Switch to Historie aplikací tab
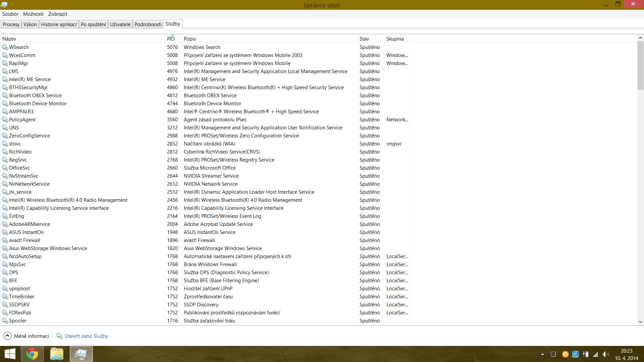Image resolution: width=644 pixels, height=362 pixels. [x=59, y=24]
